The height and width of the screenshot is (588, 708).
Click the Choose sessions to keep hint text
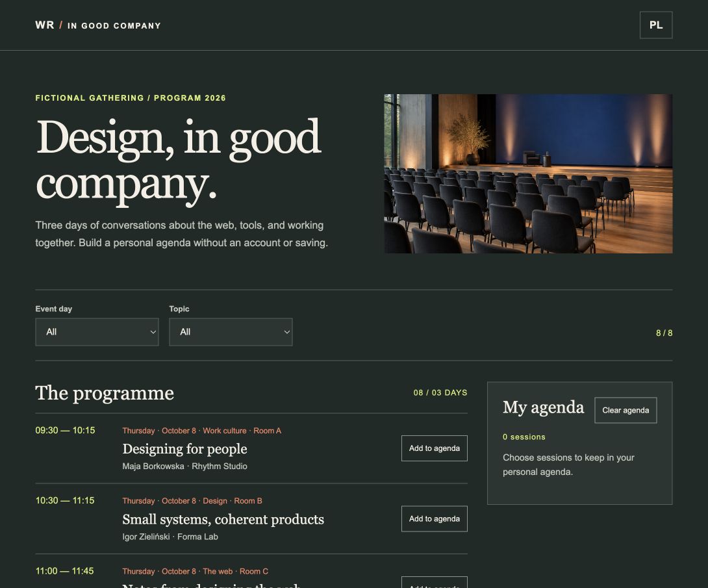coord(568,465)
